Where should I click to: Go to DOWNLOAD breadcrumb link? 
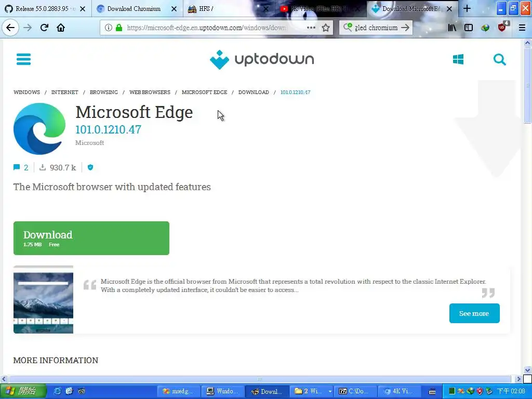(254, 92)
